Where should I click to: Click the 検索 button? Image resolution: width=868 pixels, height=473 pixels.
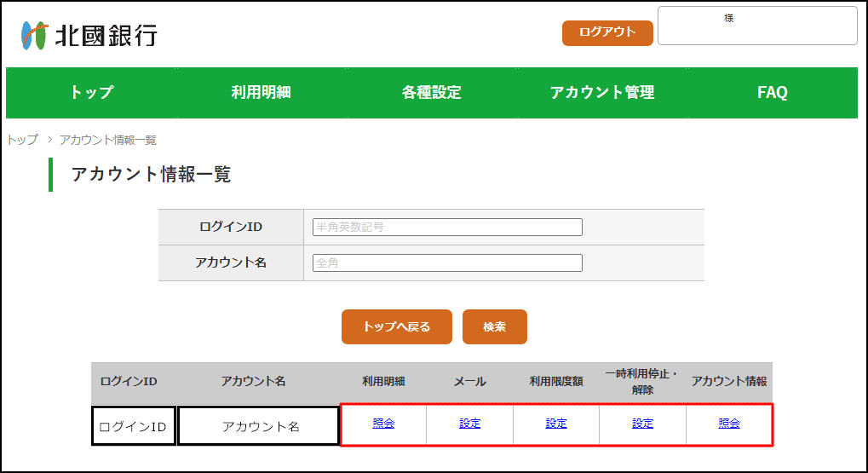(x=494, y=326)
